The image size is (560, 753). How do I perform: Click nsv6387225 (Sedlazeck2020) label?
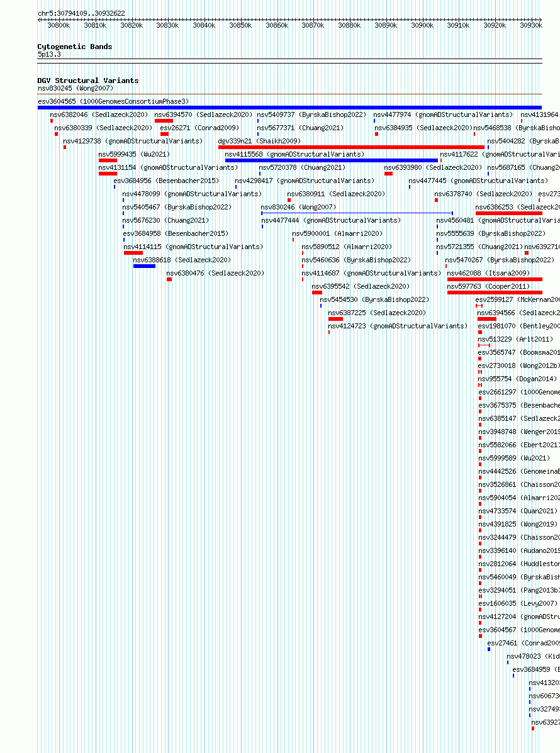point(377,313)
